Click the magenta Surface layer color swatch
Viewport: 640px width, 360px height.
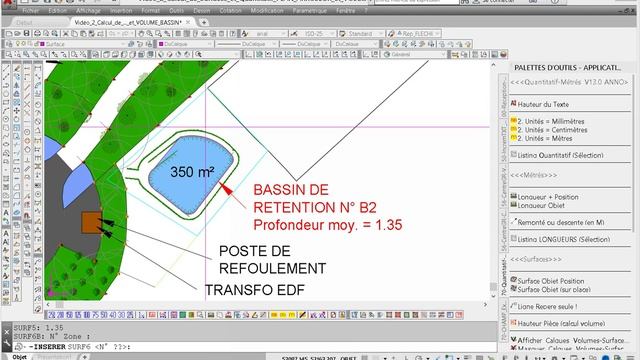(42, 44)
